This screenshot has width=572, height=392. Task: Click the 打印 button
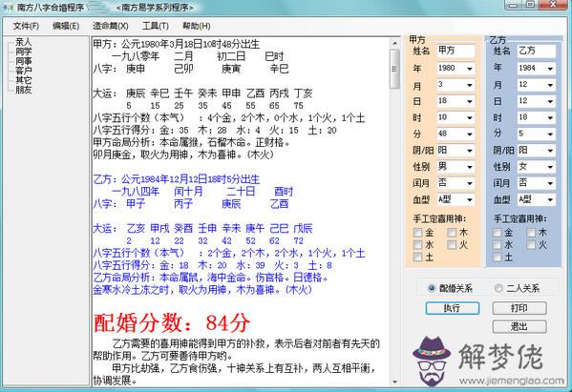(x=519, y=308)
